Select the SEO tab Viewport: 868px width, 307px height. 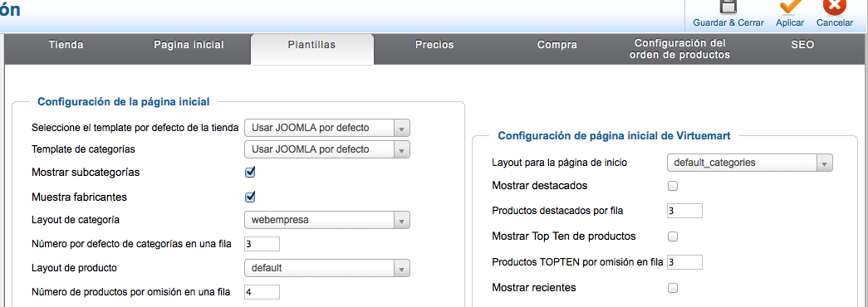point(802,46)
